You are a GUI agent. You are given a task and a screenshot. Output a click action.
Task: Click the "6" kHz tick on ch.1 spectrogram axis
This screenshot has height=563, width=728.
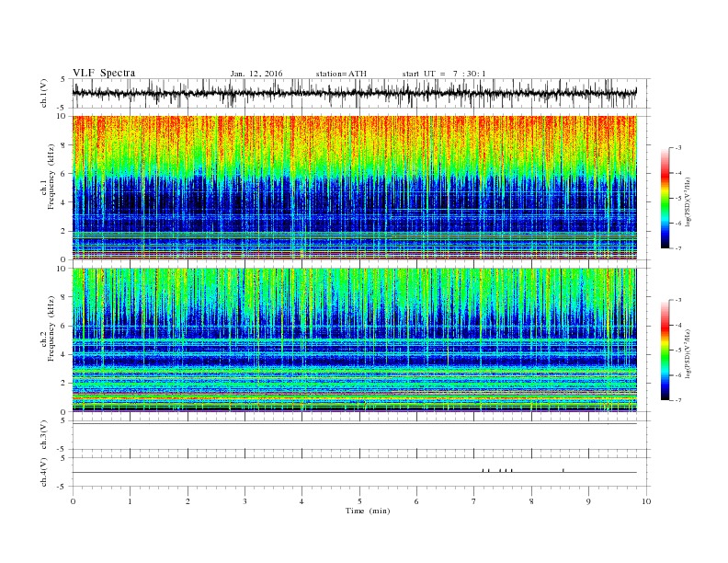click(64, 173)
